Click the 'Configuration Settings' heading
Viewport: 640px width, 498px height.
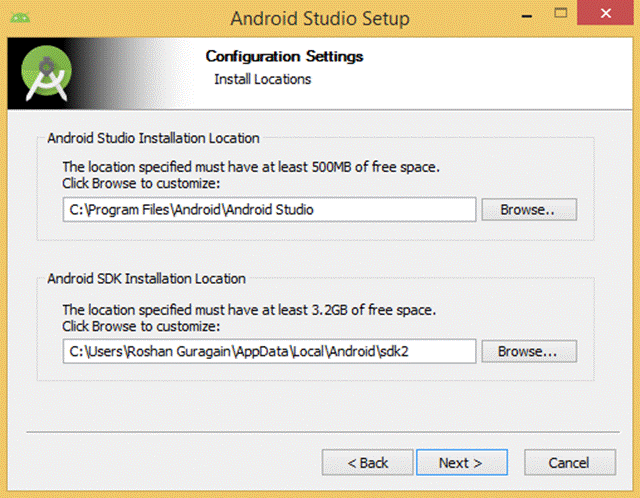tap(284, 56)
